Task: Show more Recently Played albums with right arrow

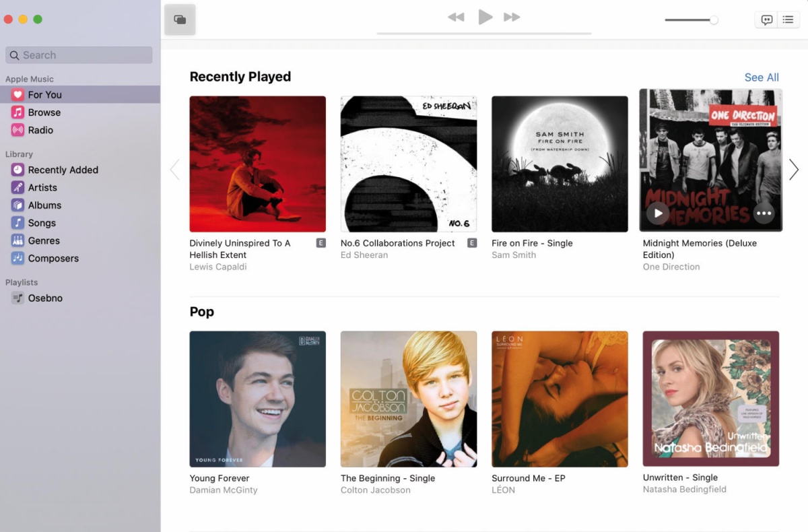Action: [x=794, y=170]
